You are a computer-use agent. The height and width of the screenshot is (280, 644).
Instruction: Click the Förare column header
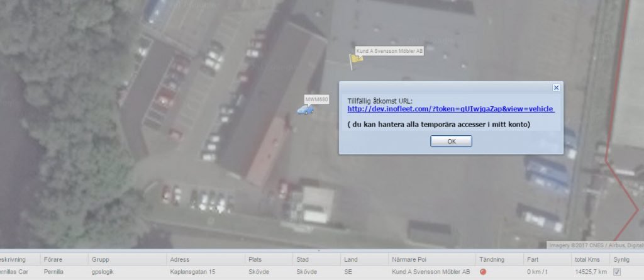point(52,259)
